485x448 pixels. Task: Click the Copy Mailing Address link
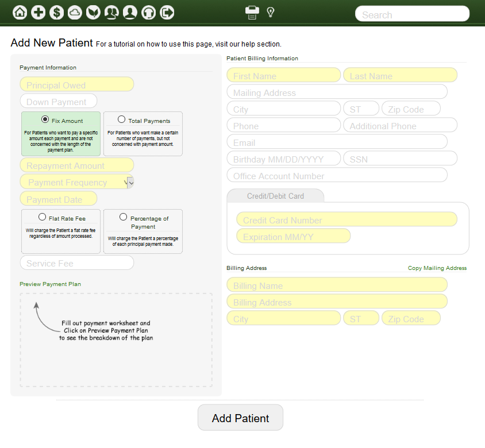(437, 268)
